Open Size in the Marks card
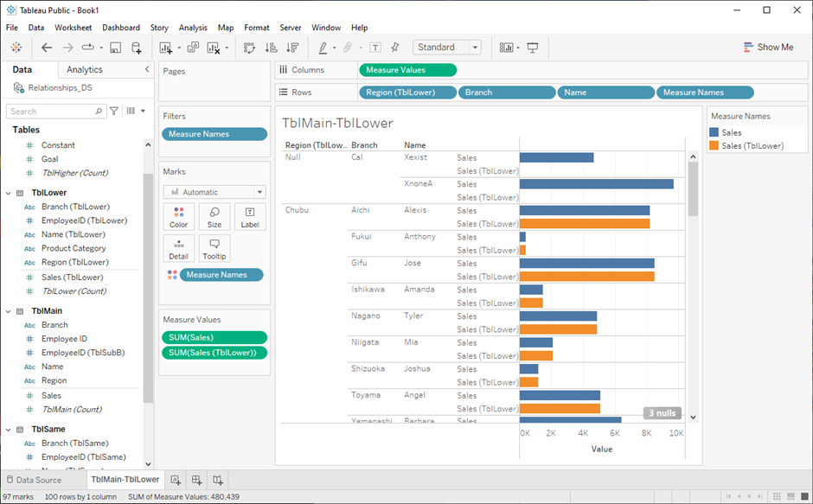This screenshot has height=504, width=813. click(214, 217)
